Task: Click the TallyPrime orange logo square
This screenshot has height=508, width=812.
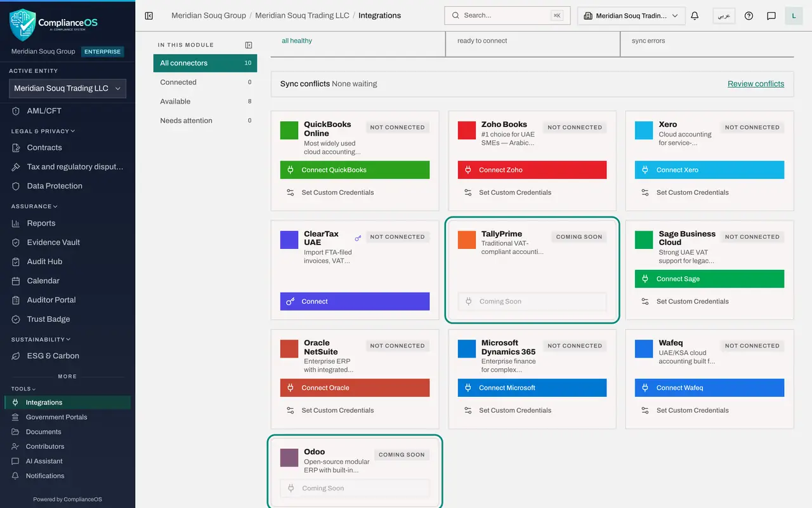Action: tap(467, 239)
